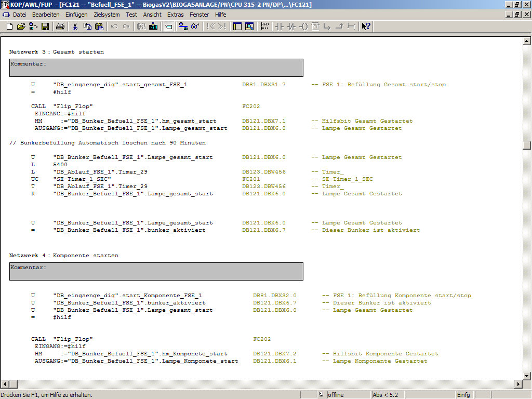Toggle the Overviews panel icon
This screenshot has width=532, height=399.
(x=237, y=26)
